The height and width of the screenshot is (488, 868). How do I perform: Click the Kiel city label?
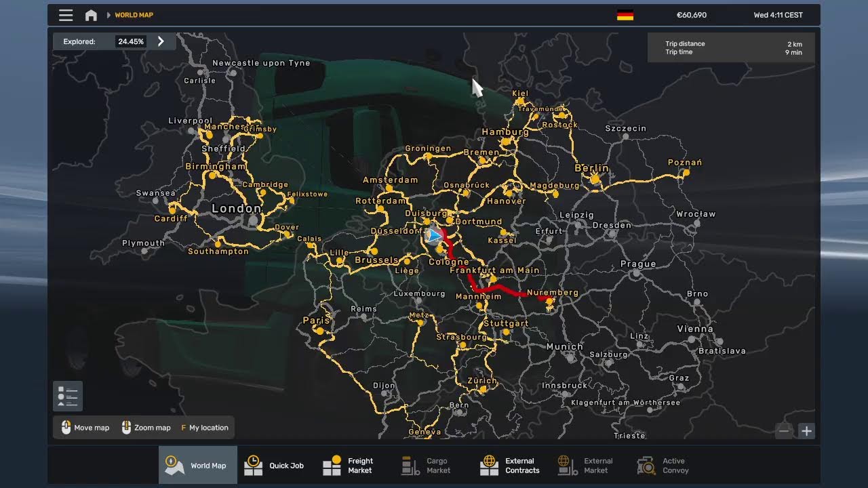pos(520,94)
